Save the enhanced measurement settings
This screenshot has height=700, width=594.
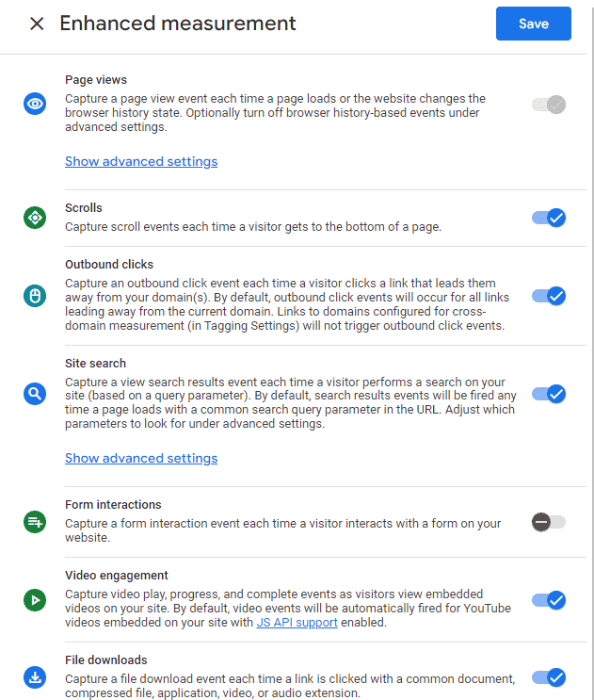click(x=534, y=24)
